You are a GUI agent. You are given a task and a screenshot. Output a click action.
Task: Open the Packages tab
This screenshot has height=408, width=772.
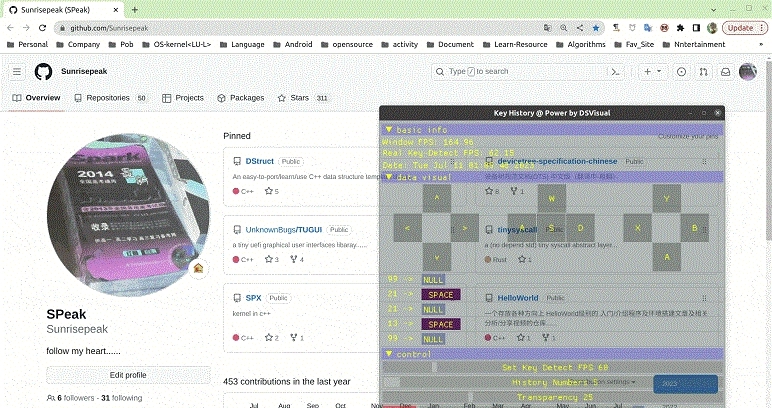pos(241,98)
